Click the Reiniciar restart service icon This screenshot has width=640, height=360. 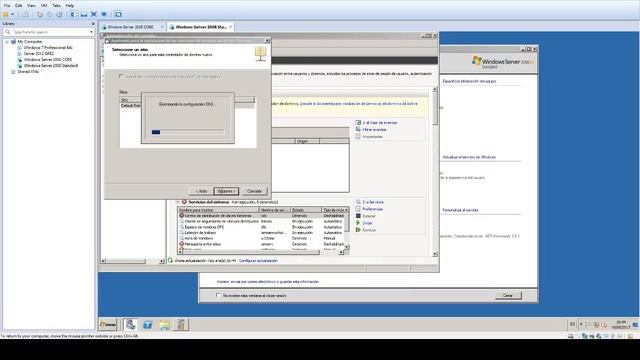click(x=358, y=230)
